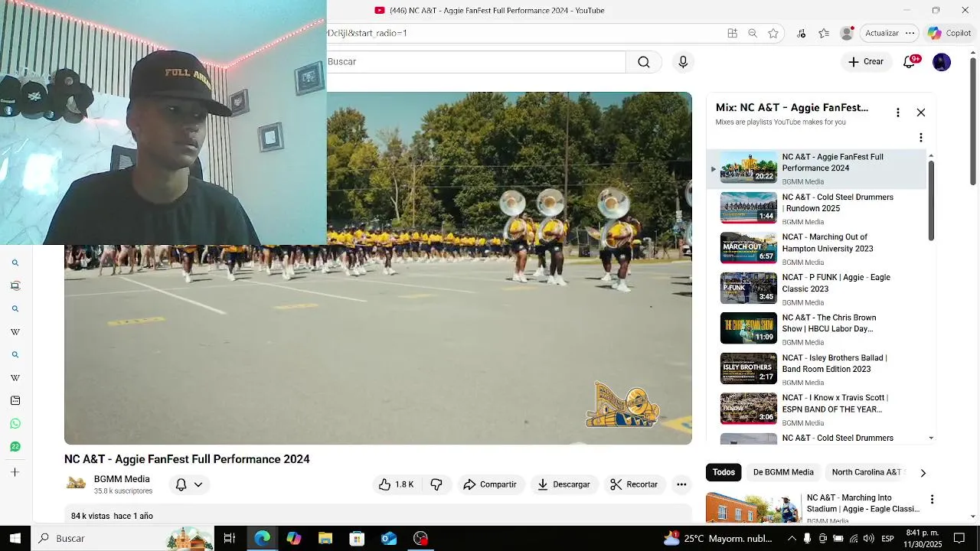Image resolution: width=980 pixels, height=551 pixels.
Task: Click the playlist scroll down arrow
Action: [931, 439]
